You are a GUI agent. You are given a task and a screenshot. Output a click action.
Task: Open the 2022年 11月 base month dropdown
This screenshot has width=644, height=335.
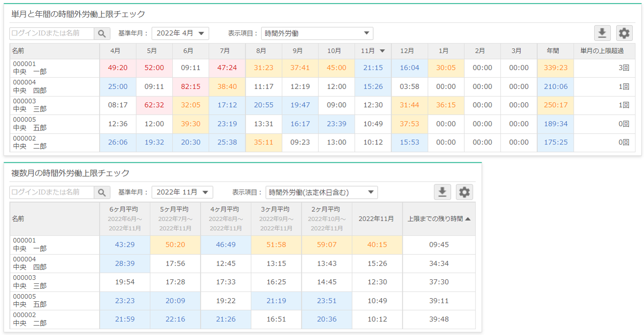point(182,192)
